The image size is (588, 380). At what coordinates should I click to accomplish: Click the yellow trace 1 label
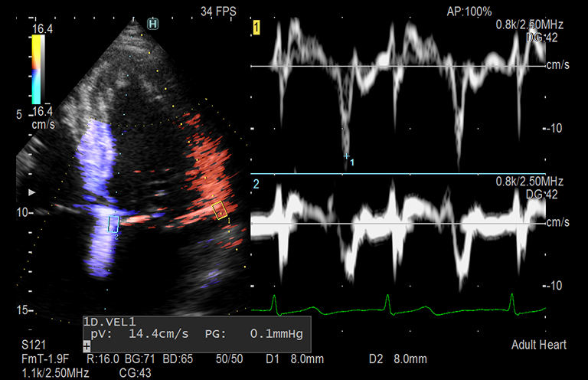point(257,29)
